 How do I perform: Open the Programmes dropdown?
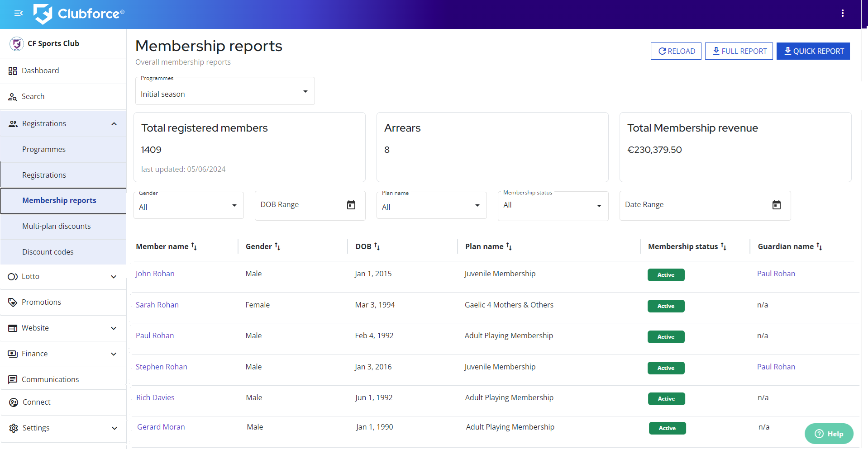tap(225, 91)
